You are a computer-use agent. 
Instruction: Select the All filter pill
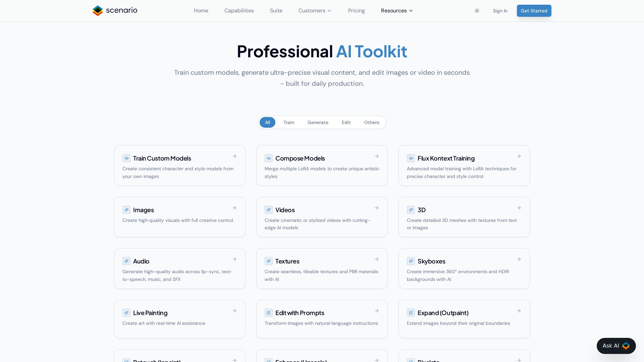pos(267,122)
